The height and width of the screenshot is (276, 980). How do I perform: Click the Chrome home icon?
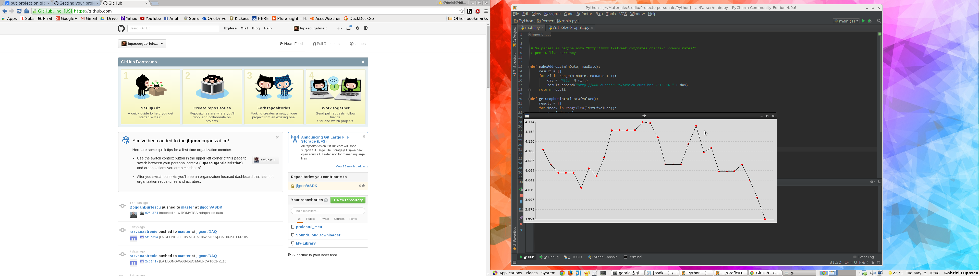(x=27, y=11)
